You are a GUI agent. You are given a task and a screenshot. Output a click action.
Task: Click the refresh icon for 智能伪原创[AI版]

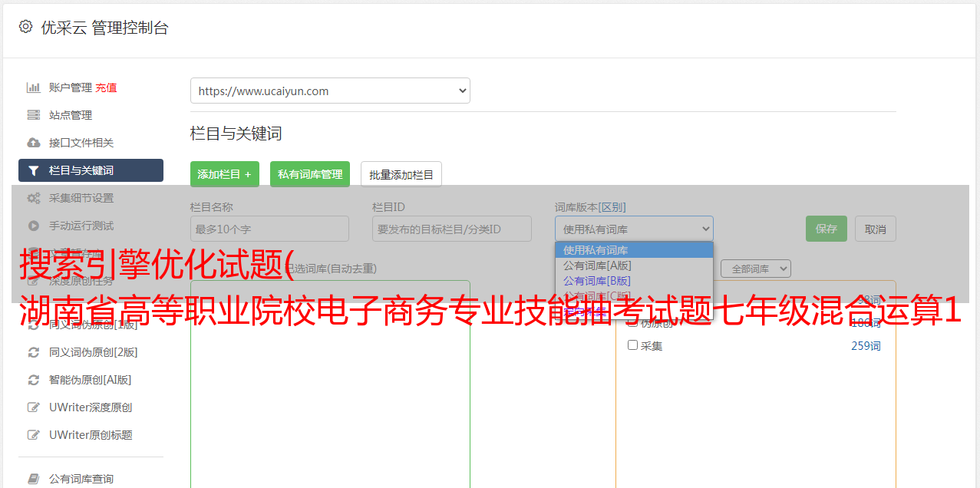[33, 380]
